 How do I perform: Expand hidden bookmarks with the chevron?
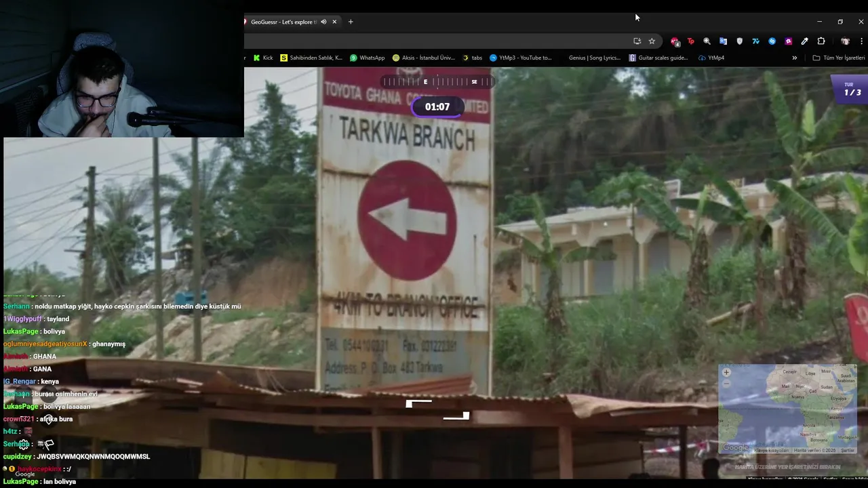coord(794,58)
